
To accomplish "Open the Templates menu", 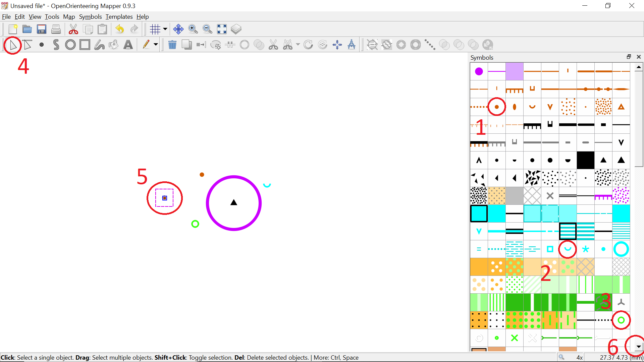I will 119,17.
